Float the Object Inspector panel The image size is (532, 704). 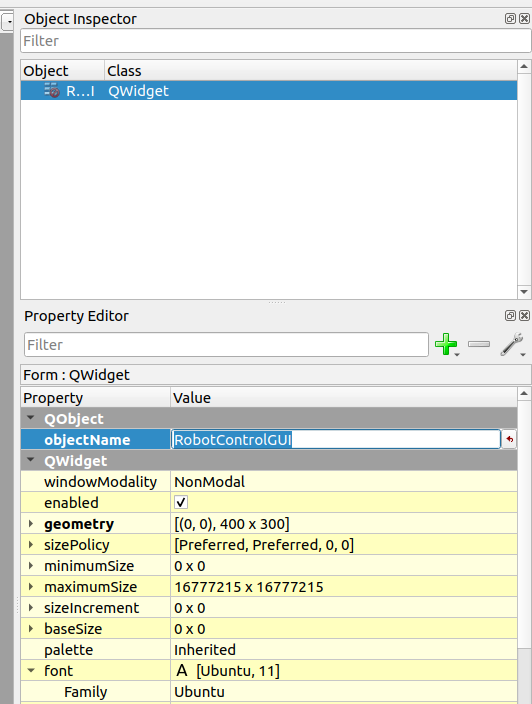tap(510, 18)
